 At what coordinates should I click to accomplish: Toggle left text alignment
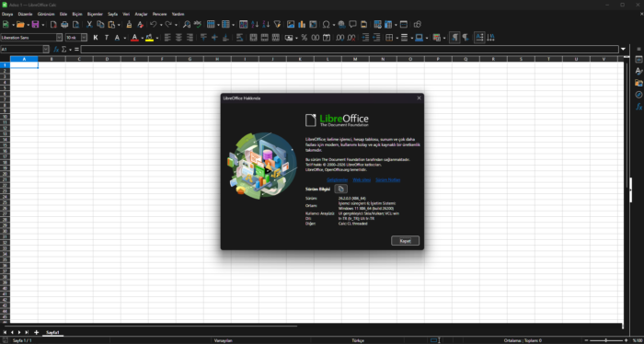pyautogui.click(x=167, y=38)
